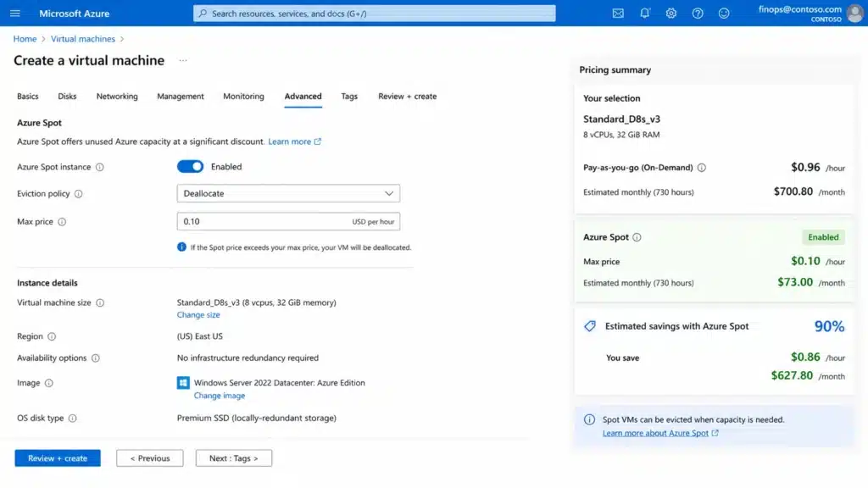
Task: Open portal settings gear
Action: tap(671, 14)
